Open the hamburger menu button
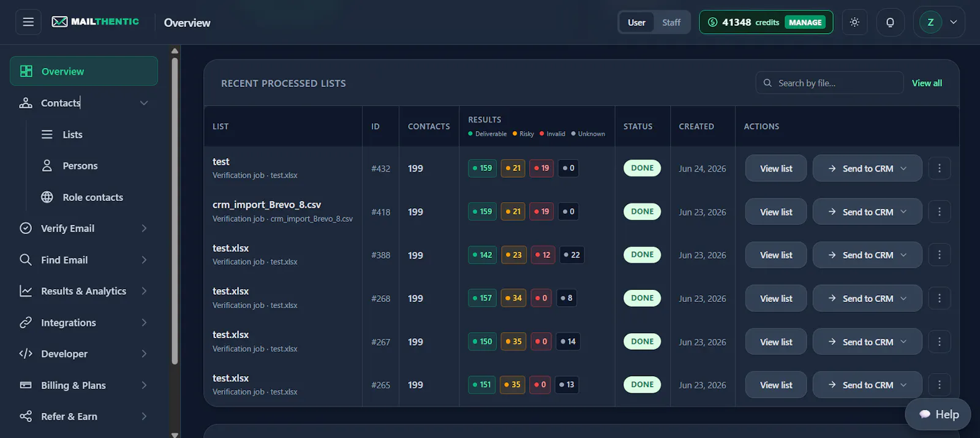 (x=28, y=22)
